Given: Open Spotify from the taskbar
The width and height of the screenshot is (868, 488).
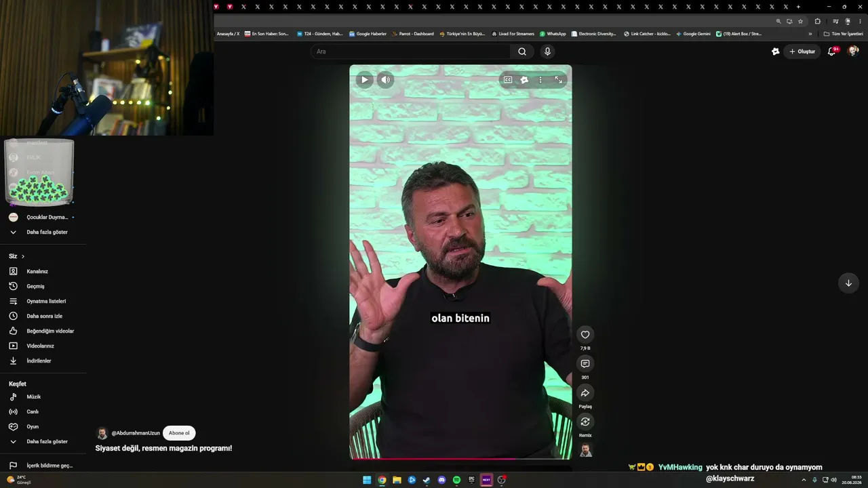Looking at the screenshot, I should coord(456,480).
